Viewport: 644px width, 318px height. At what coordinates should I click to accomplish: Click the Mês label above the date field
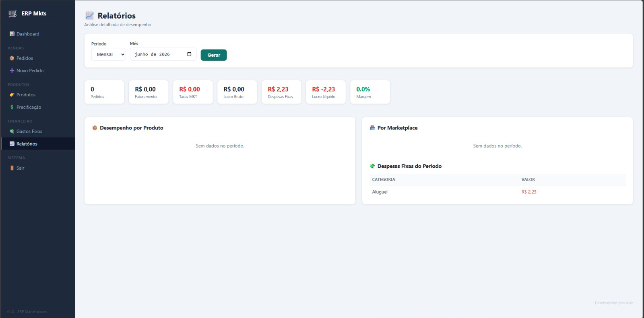click(x=134, y=43)
